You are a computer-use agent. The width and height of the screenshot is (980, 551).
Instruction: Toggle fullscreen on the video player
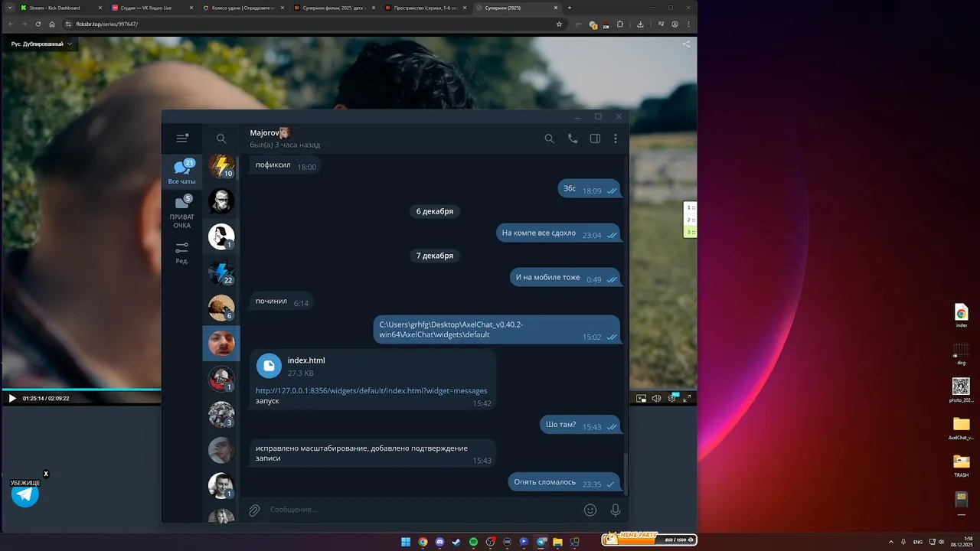(x=688, y=398)
